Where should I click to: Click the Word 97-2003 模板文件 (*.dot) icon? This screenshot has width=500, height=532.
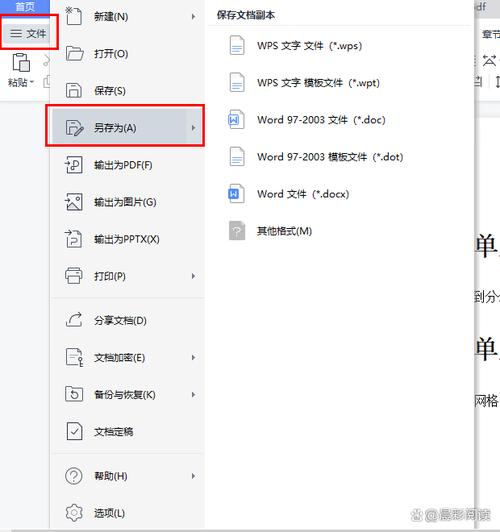click(237, 156)
